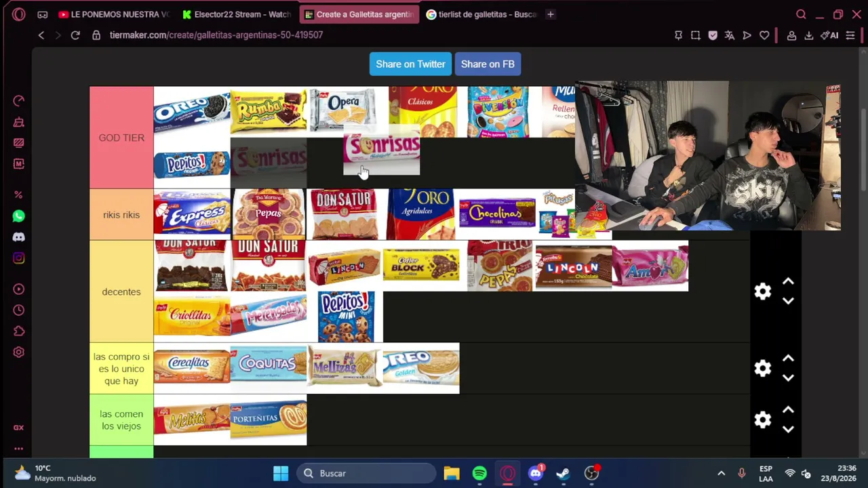Select the Chocolinas image in rikis rikis

point(497,214)
